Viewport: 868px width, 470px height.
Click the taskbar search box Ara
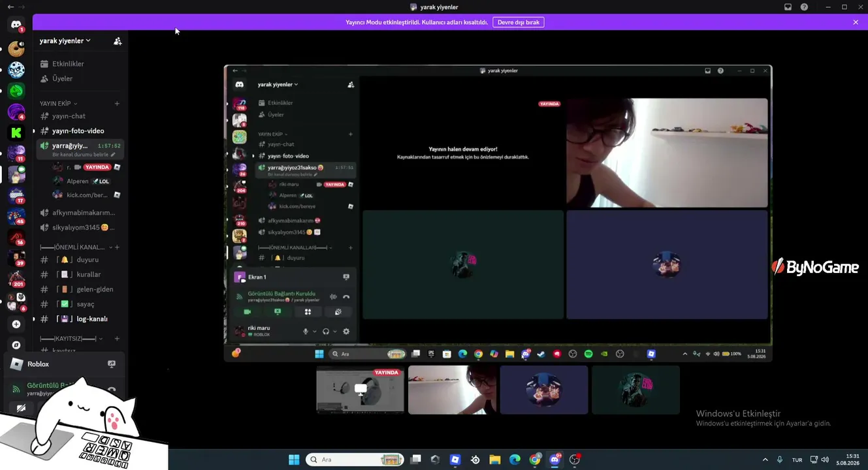click(x=355, y=460)
